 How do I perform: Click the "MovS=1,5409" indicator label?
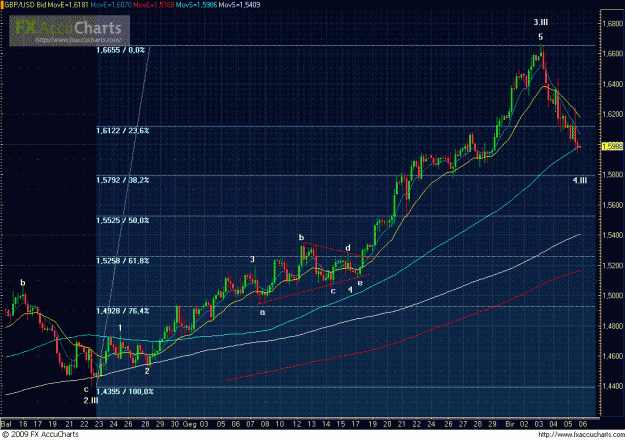[x=240, y=5]
